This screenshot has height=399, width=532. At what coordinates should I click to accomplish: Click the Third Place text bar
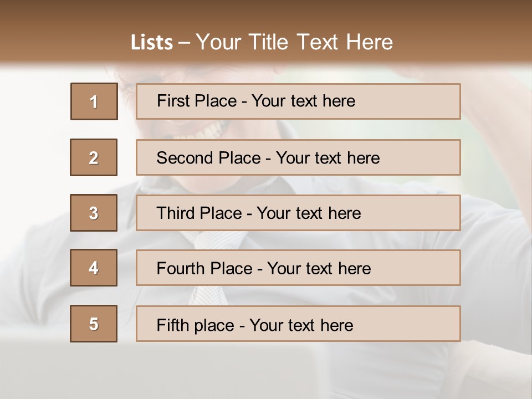(298, 213)
